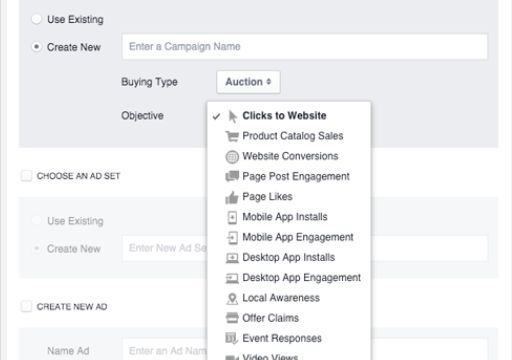
Task: Choose Page Likes objective
Action: tap(289, 197)
